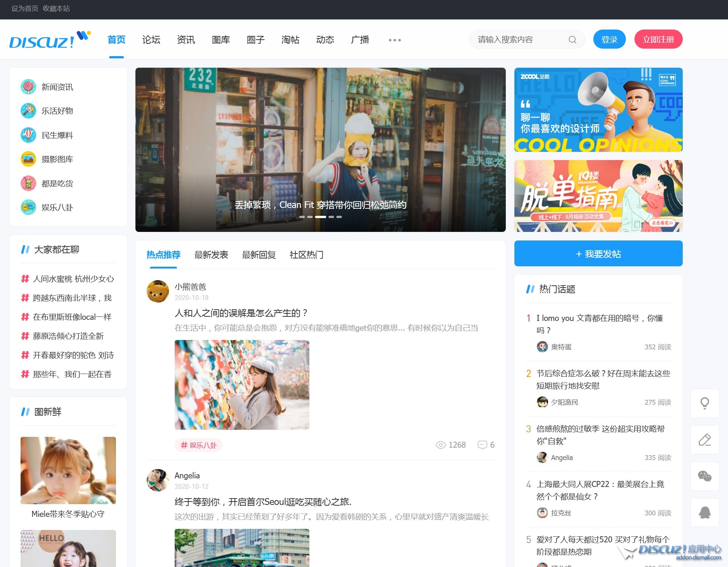Open hot topic 上海最大同人展CP22
Viewport: 728px width, 567px height.
600,490
